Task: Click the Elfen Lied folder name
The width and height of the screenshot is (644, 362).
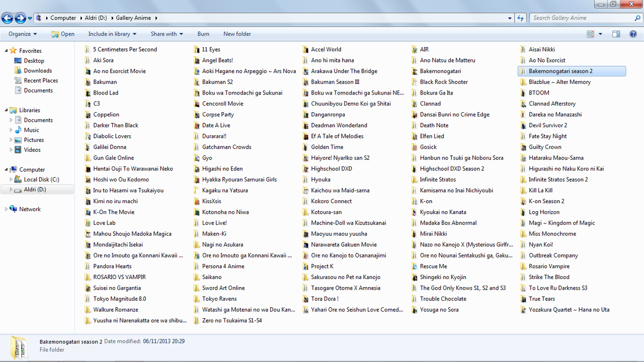Action: (x=432, y=136)
